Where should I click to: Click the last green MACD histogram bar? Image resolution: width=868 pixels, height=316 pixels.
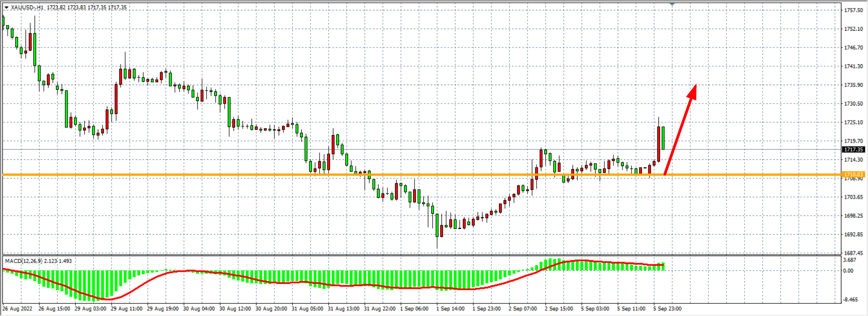tap(663, 267)
